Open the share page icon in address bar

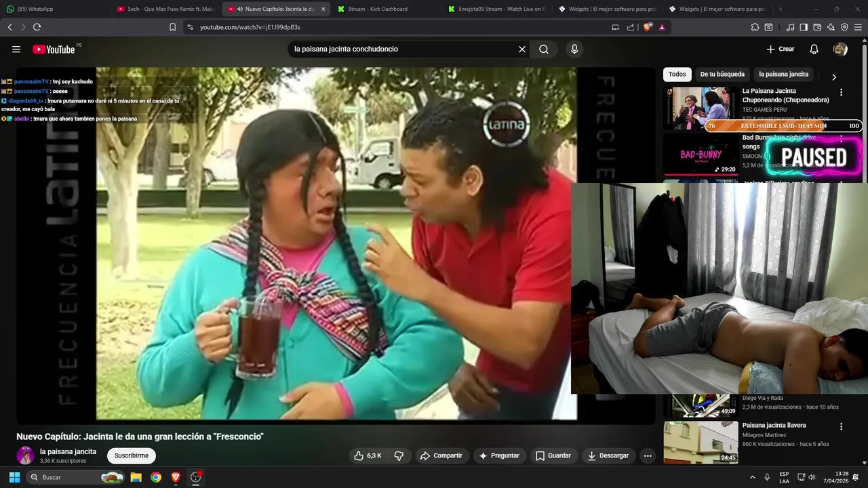631,27
